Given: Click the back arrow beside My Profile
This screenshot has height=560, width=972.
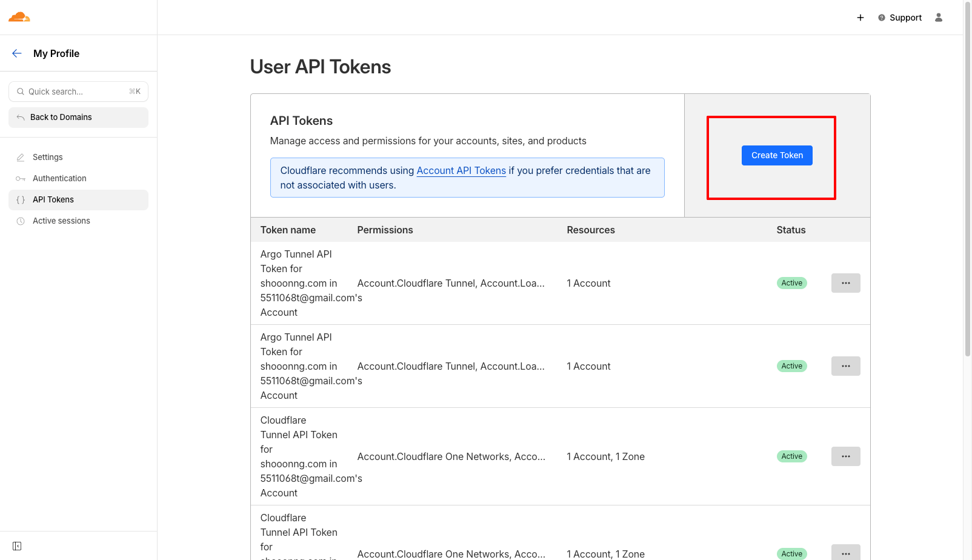Looking at the screenshot, I should coord(17,53).
